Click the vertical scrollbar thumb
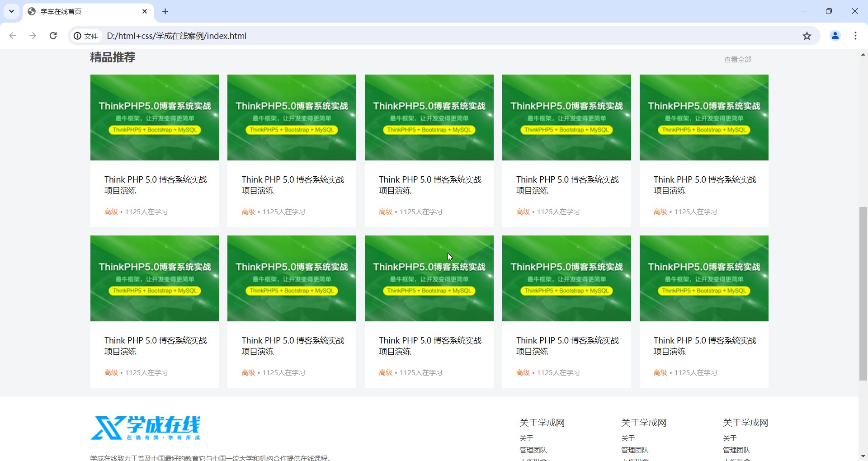Screen dimensions: 868x461 [x=863, y=294]
